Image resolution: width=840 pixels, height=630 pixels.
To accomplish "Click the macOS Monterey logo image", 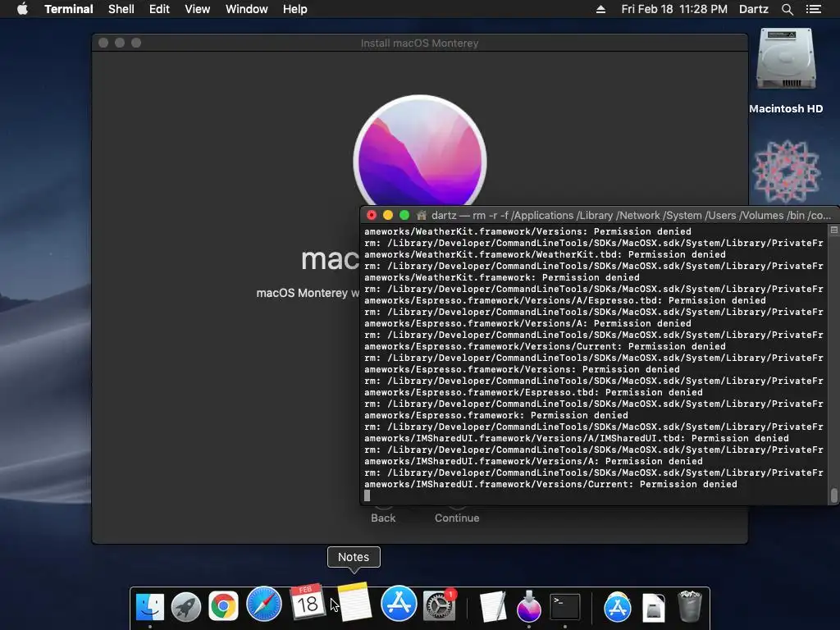I will [x=420, y=151].
